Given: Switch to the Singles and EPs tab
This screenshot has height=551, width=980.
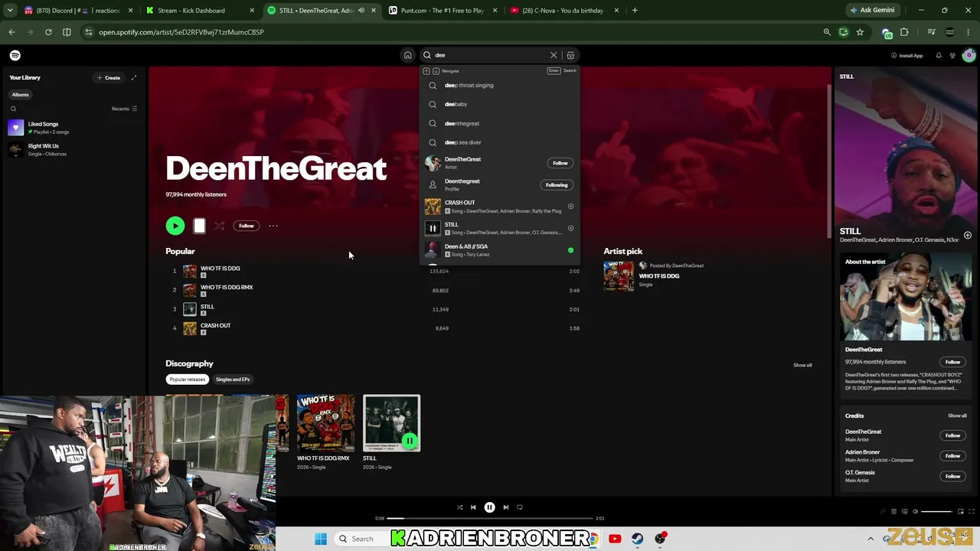Looking at the screenshot, I should (x=233, y=380).
